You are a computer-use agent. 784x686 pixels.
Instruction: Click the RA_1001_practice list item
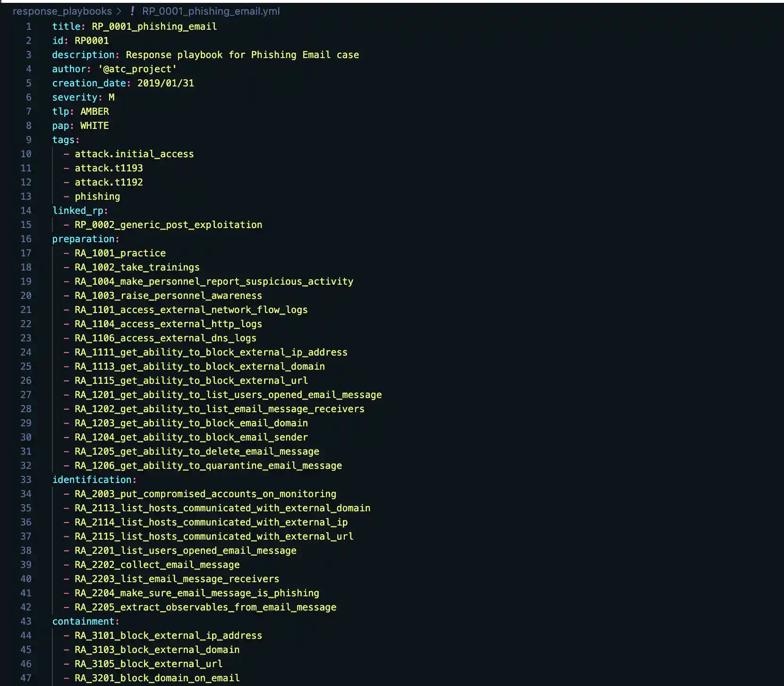120,253
